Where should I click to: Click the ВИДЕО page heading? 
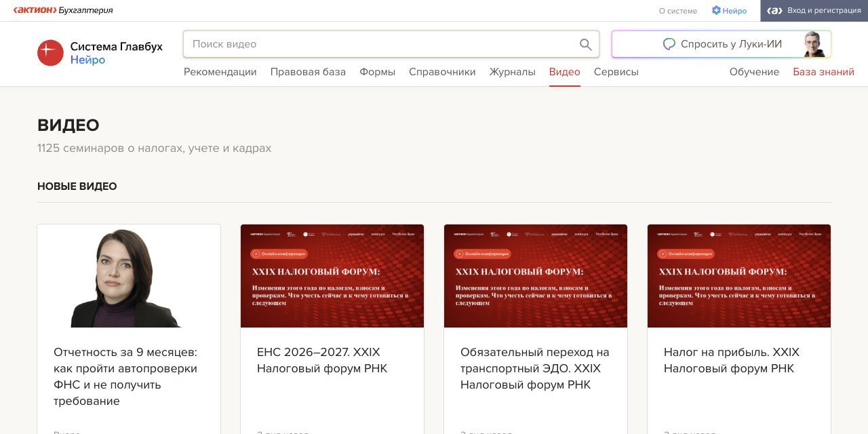pyautogui.click(x=68, y=125)
